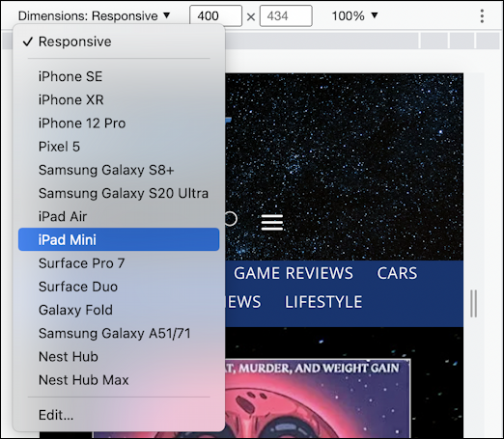Select Pixel 5 device

(x=119, y=147)
